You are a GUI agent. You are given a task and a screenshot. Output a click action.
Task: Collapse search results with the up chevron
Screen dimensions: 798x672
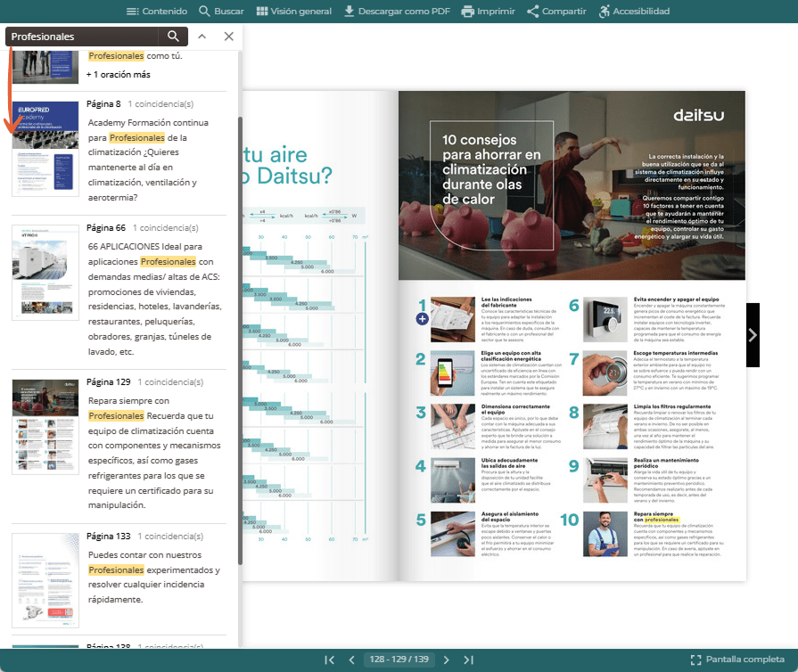tap(202, 37)
